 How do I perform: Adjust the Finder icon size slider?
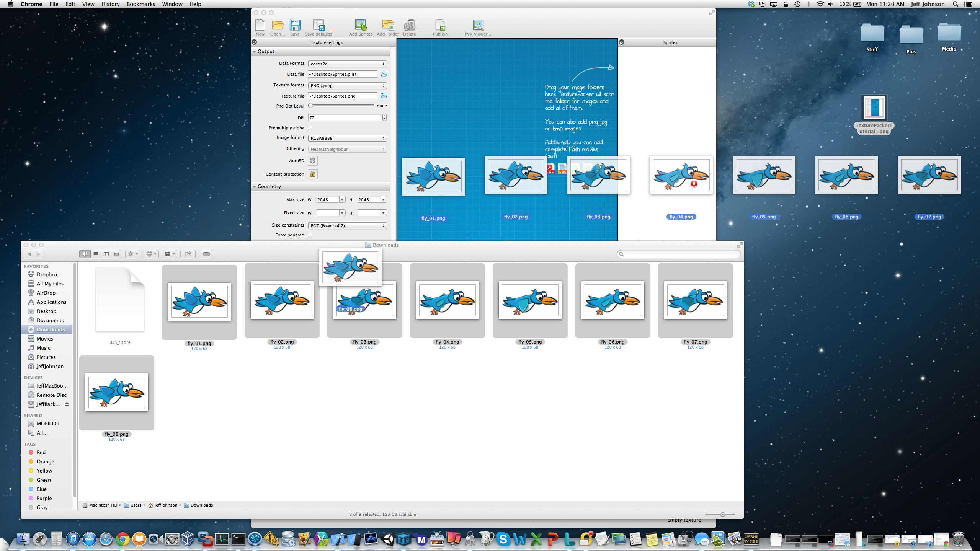[722, 515]
